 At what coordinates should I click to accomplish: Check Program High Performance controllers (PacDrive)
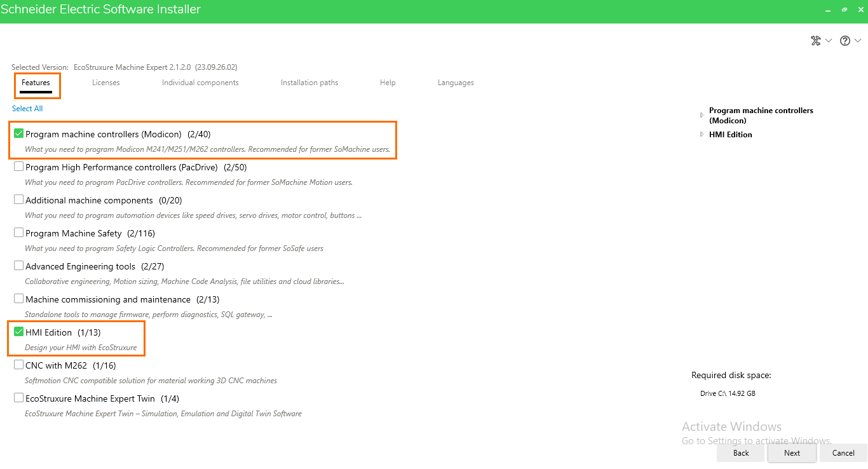19,167
